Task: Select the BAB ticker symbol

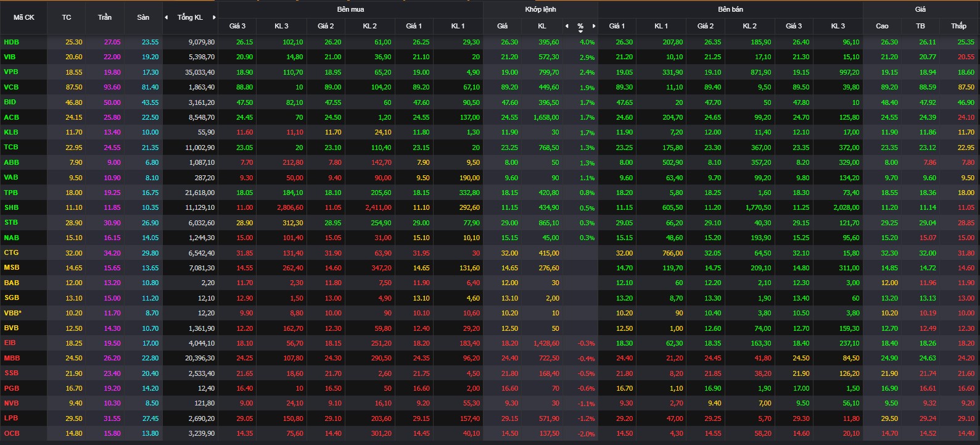Action: (x=11, y=283)
